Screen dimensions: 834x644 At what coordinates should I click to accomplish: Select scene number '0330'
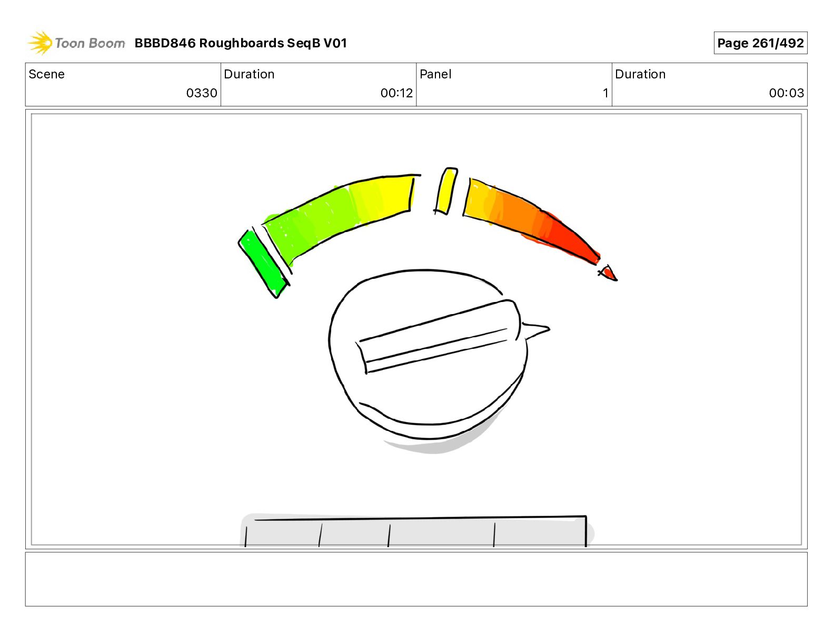(x=202, y=93)
